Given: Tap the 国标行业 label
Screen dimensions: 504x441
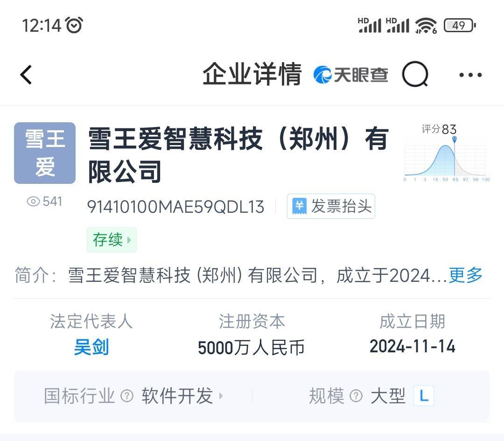Looking at the screenshot, I should click(79, 396).
